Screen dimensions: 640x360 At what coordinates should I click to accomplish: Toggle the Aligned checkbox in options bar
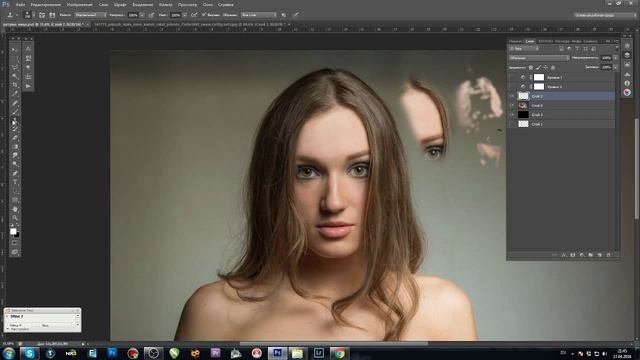point(204,15)
